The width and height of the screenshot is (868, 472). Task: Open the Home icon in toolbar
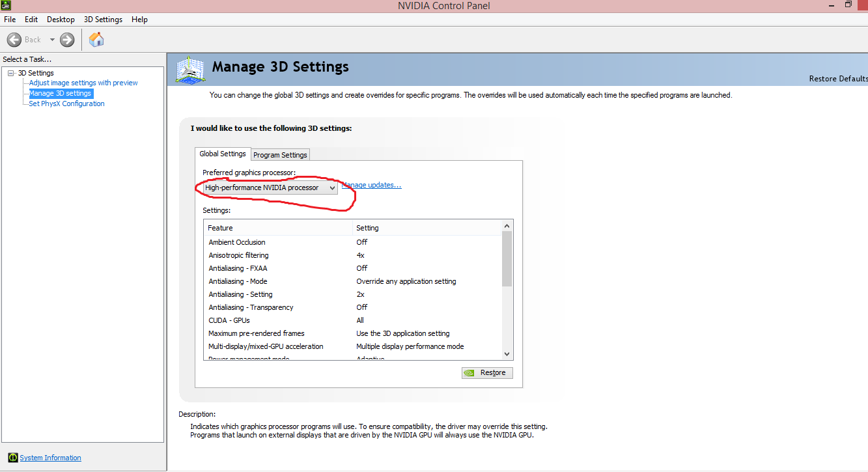click(x=96, y=40)
